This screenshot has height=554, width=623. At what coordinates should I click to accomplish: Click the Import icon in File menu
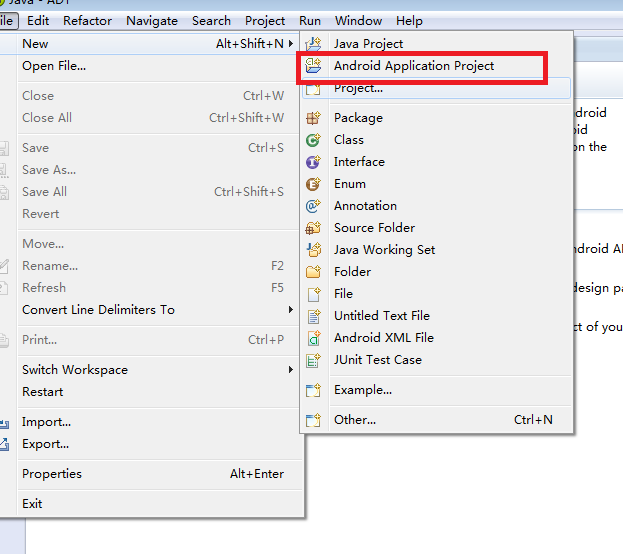coord(4,424)
